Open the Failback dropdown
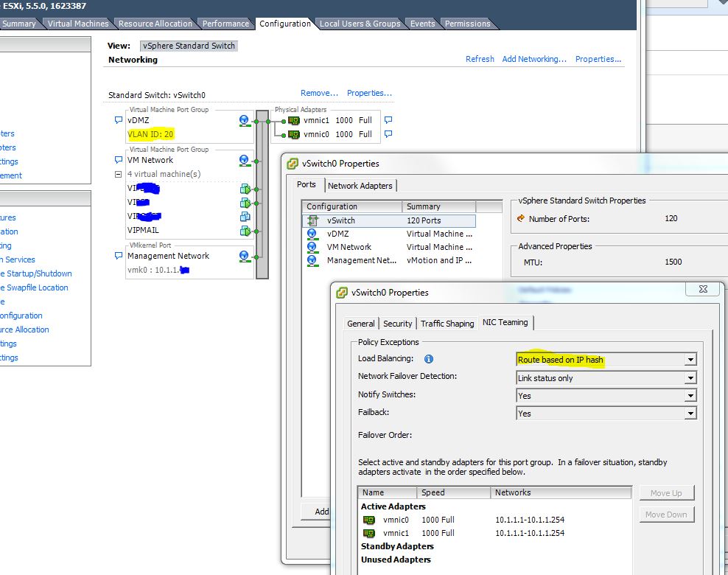The width and height of the screenshot is (728, 575). pos(690,413)
